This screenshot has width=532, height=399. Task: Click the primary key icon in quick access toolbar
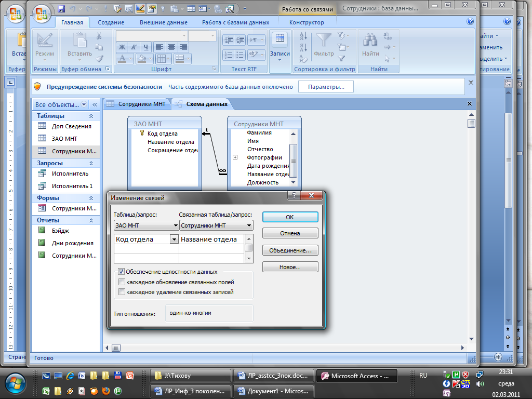pos(163,9)
